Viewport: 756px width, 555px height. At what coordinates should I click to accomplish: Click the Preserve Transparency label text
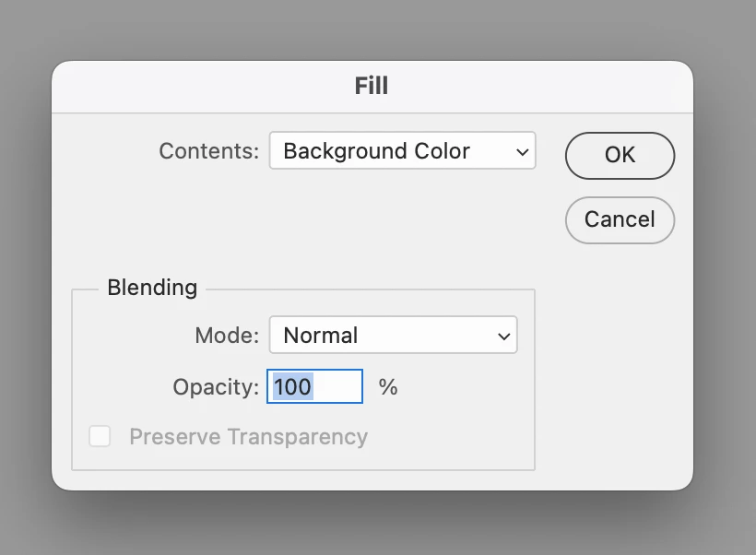coord(248,436)
